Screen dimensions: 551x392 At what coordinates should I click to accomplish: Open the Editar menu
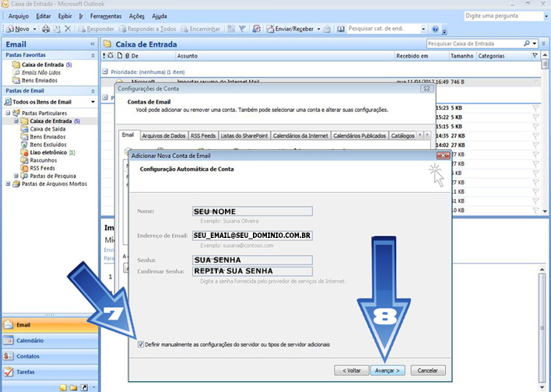tap(44, 16)
